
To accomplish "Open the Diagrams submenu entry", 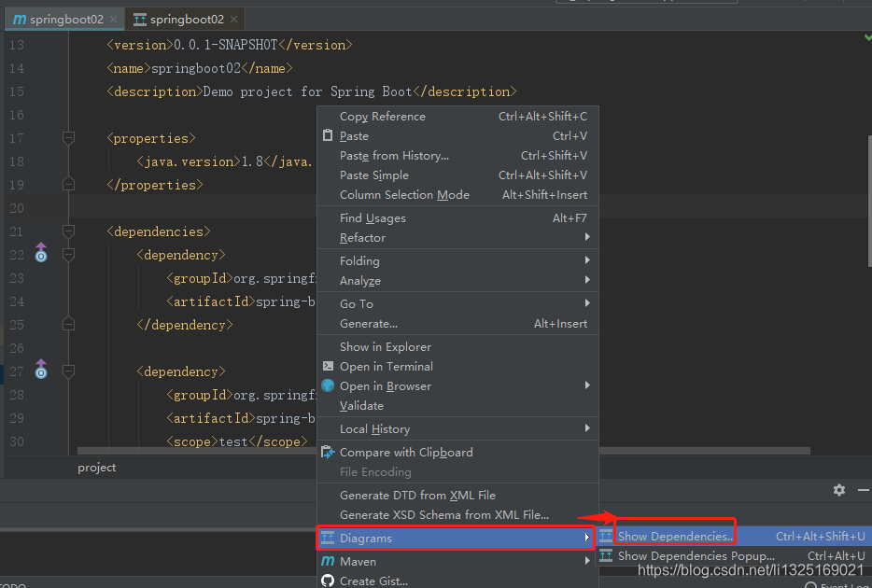I will (x=456, y=538).
